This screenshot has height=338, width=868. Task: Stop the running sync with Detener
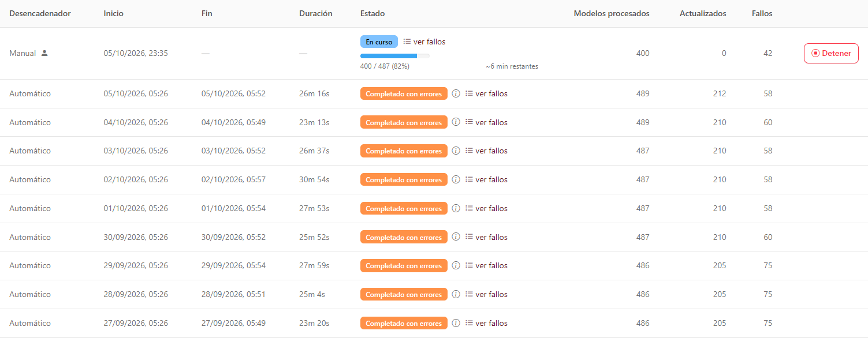[831, 53]
